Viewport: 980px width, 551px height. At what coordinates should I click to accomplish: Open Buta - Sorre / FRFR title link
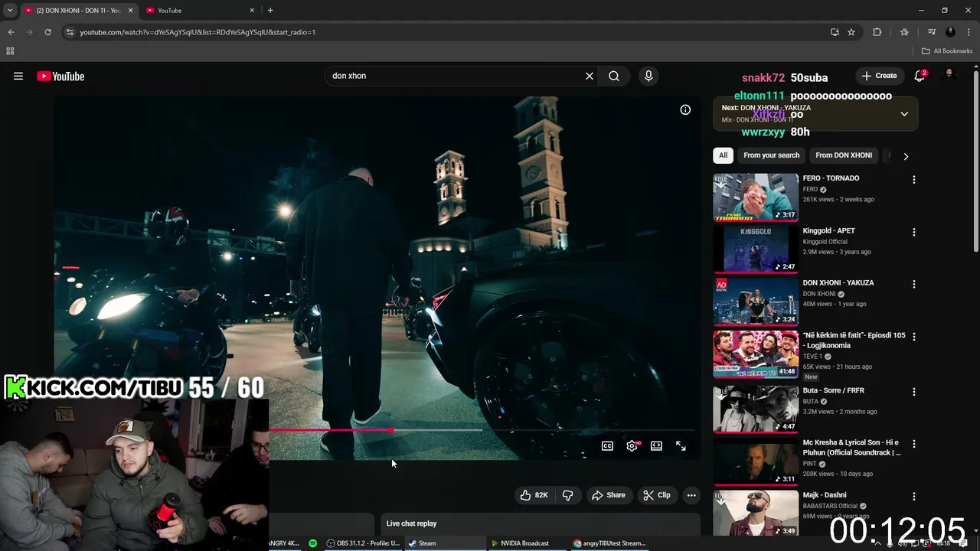coord(833,390)
